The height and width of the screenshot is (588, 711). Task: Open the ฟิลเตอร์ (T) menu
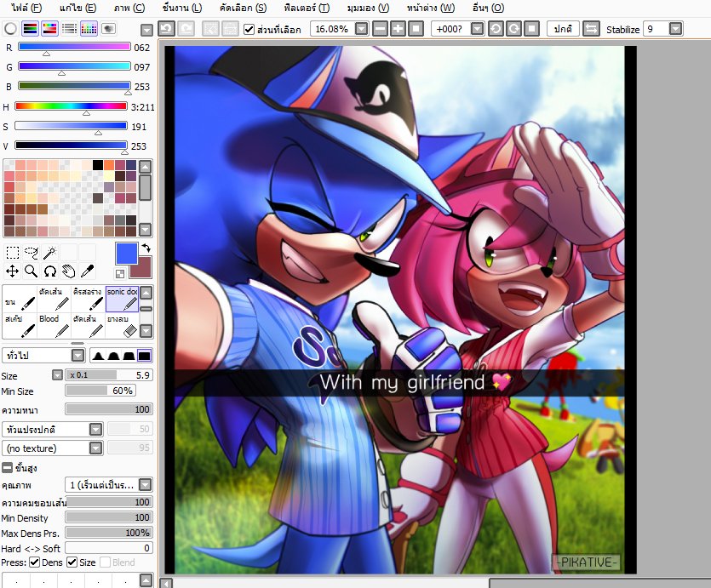307,8
